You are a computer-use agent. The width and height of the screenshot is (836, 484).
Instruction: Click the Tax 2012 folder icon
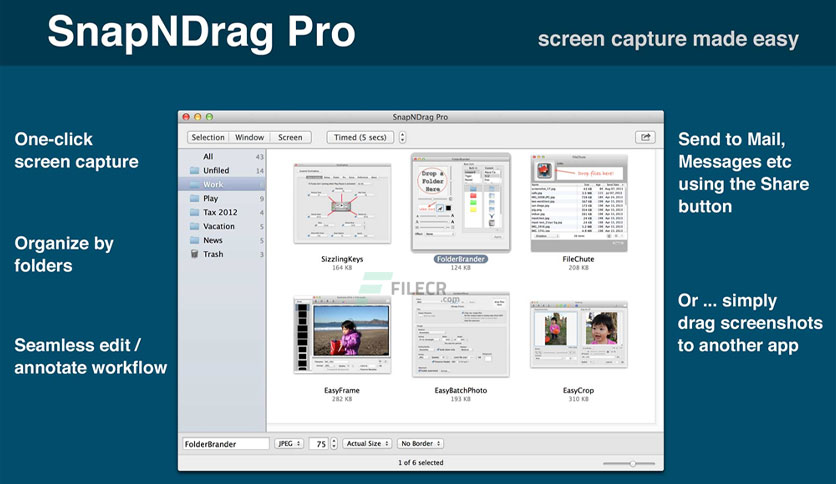195,212
